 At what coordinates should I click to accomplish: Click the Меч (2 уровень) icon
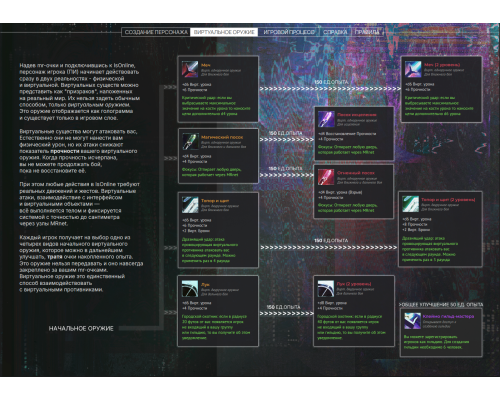pyautogui.click(x=413, y=69)
